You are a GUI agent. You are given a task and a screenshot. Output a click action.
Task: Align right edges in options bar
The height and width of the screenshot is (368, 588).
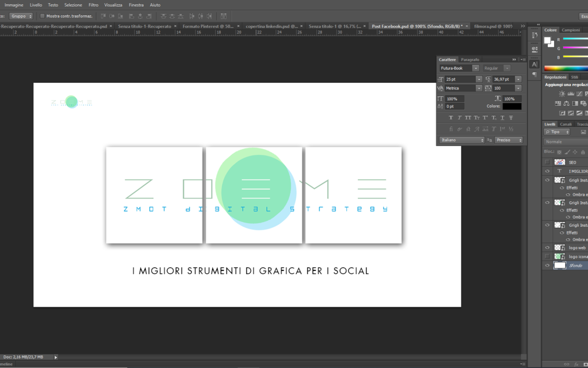[149, 16]
